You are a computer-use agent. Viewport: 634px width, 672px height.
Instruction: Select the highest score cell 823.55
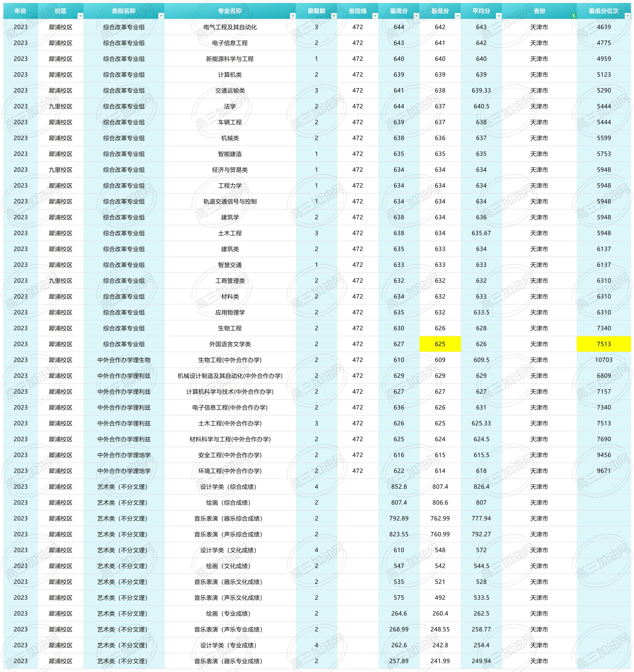pyautogui.click(x=399, y=535)
